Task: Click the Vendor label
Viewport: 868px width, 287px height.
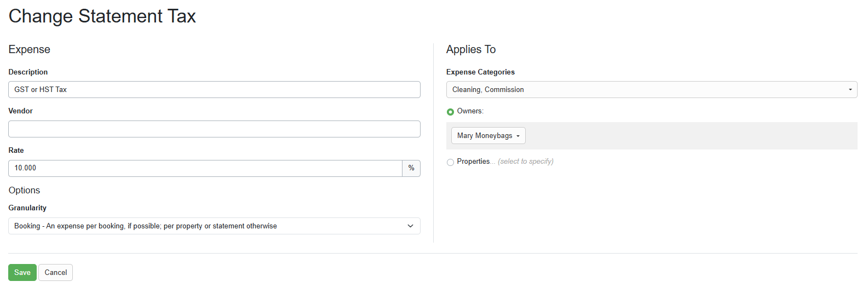Action: [x=20, y=111]
